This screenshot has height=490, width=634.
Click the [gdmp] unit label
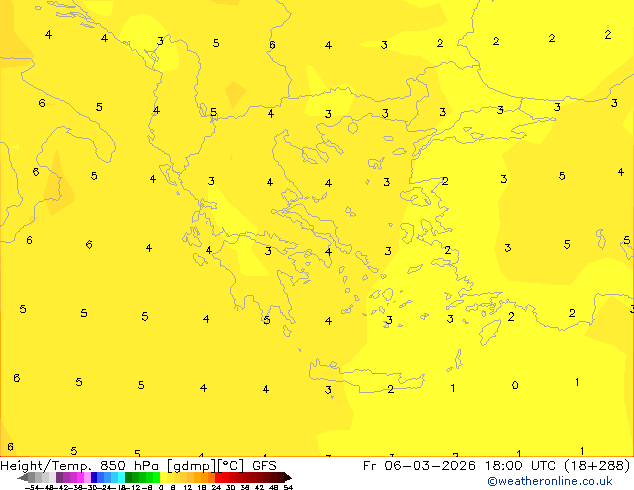192,466
